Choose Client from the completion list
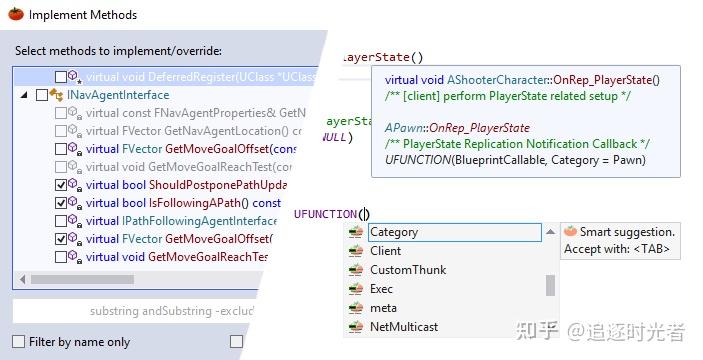This screenshot has width=703, height=360. coord(385,251)
